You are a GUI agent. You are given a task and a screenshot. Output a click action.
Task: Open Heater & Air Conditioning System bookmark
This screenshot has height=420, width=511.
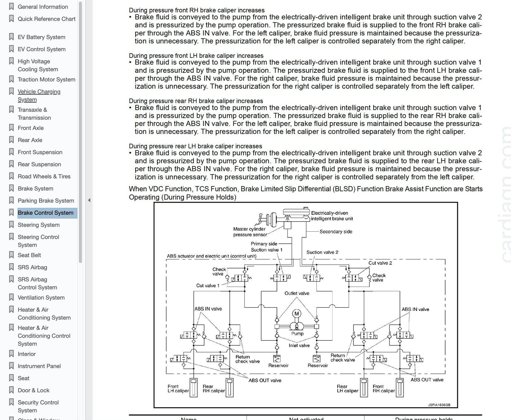click(44, 314)
